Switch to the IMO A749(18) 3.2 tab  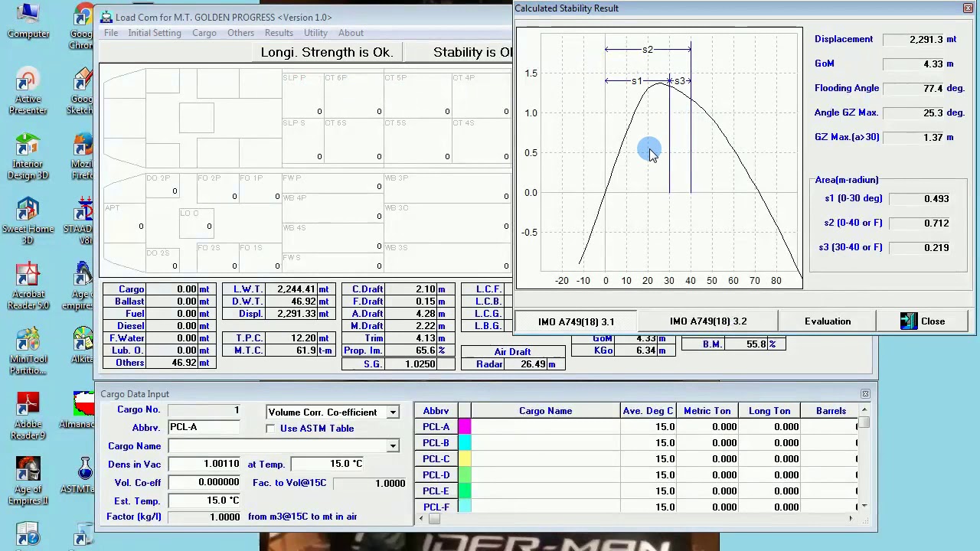[x=708, y=321]
